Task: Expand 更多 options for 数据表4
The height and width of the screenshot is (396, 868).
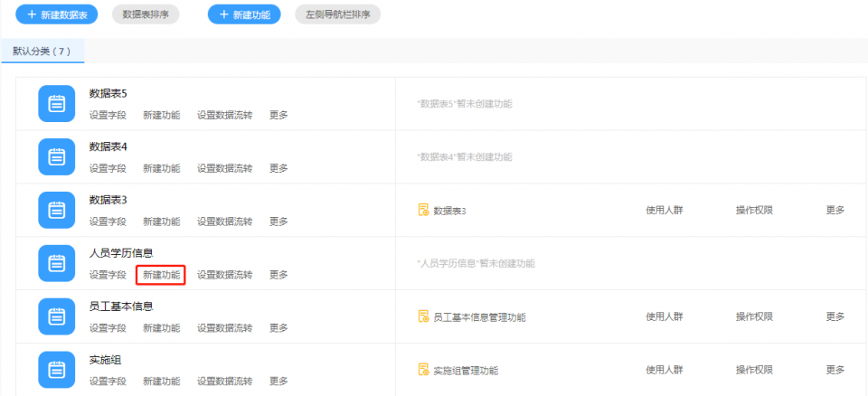Action: click(278, 168)
